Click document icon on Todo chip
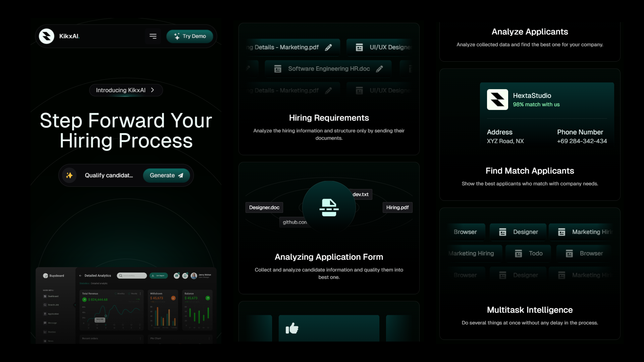The width and height of the screenshot is (644, 362). (519, 254)
